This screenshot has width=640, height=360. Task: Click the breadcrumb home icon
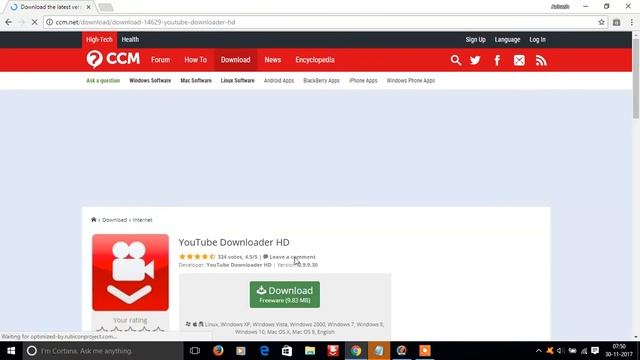tap(93, 220)
